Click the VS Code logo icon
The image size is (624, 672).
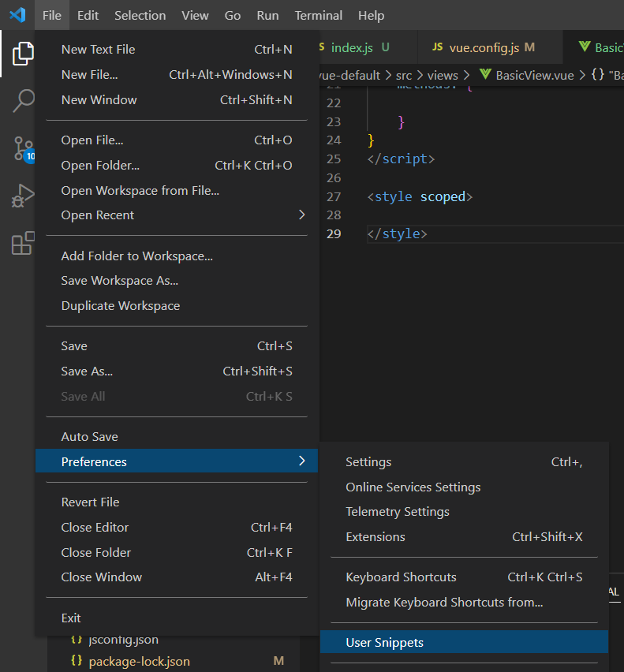(17, 15)
